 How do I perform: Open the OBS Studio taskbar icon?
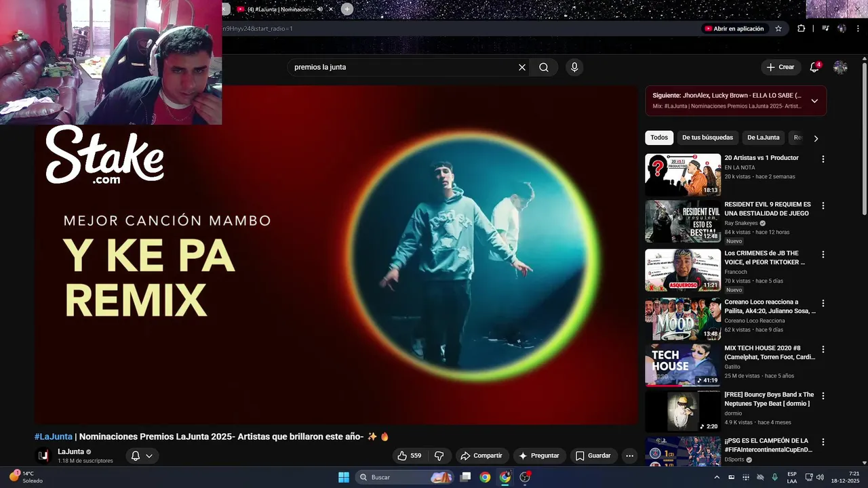pyautogui.click(x=525, y=477)
